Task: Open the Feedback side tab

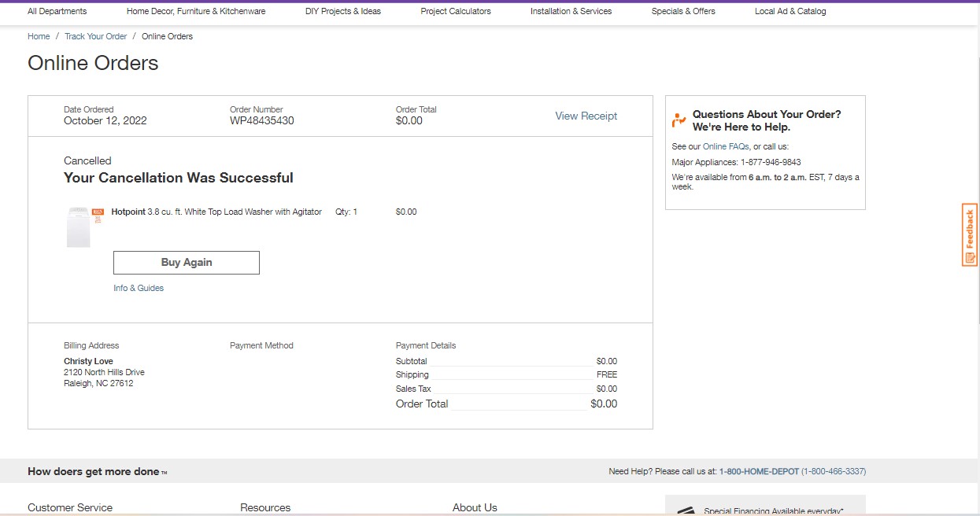Action: pyautogui.click(x=970, y=235)
